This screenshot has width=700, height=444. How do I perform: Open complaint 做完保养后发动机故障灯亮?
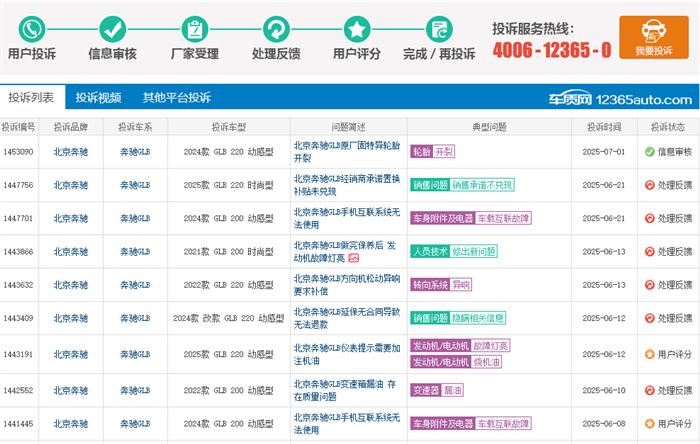click(345, 251)
